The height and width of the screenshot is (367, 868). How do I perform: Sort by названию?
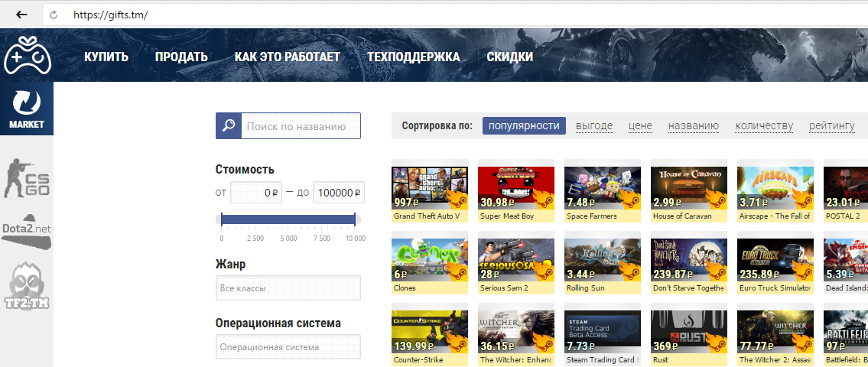point(694,126)
